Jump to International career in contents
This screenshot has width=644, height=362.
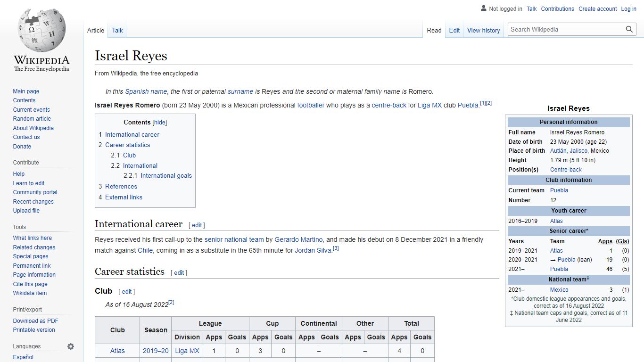point(132,135)
